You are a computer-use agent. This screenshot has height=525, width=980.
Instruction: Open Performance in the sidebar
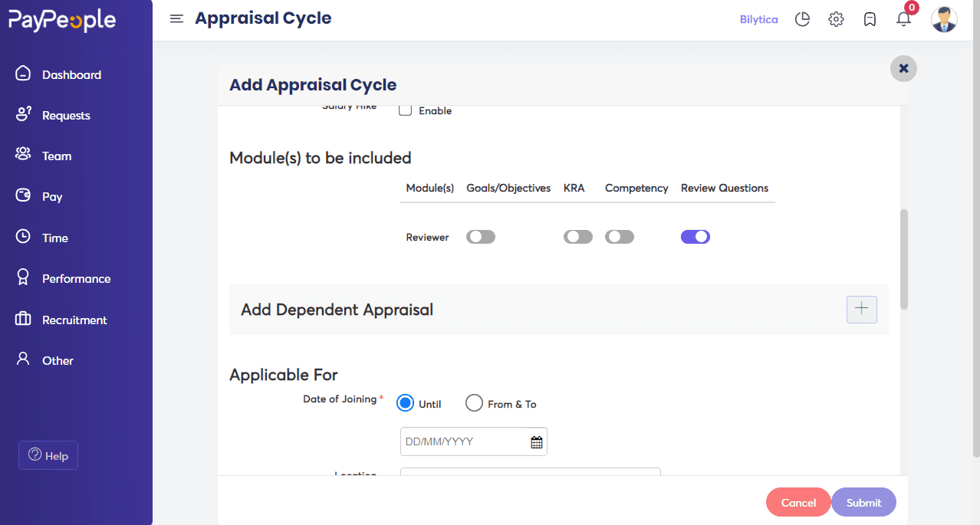click(76, 278)
